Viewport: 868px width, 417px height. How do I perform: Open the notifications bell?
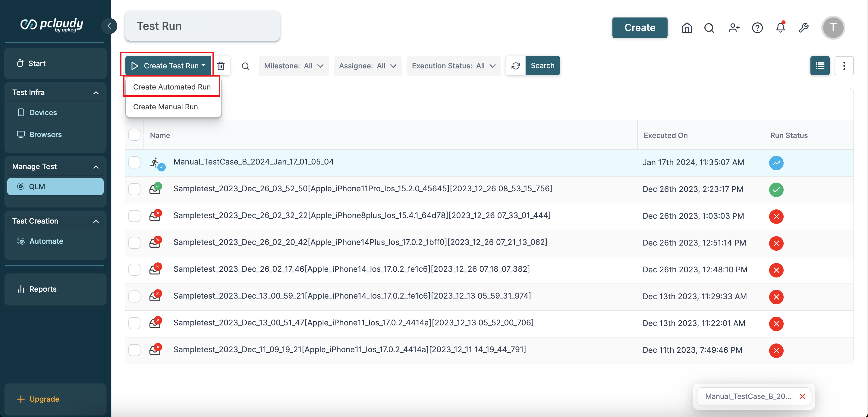point(780,28)
